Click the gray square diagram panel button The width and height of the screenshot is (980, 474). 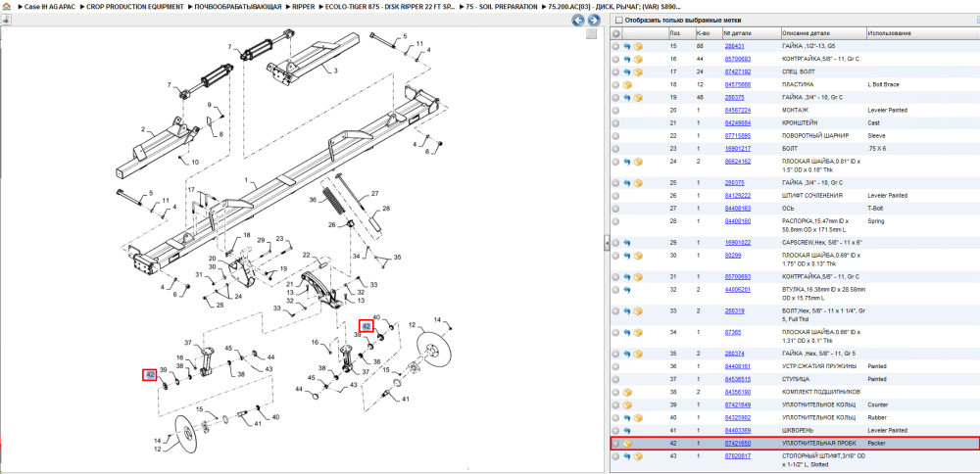(x=591, y=33)
